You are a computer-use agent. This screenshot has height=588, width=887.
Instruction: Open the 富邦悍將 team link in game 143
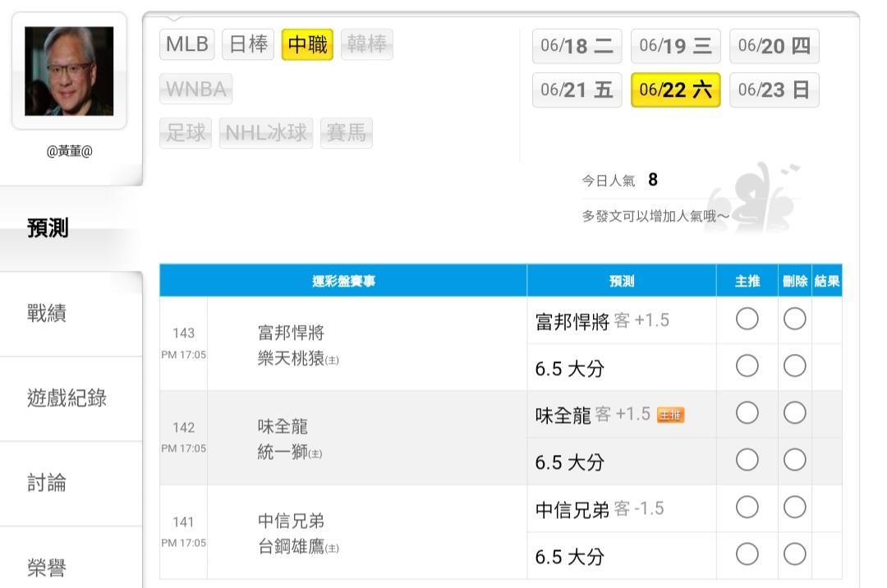click(x=291, y=333)
